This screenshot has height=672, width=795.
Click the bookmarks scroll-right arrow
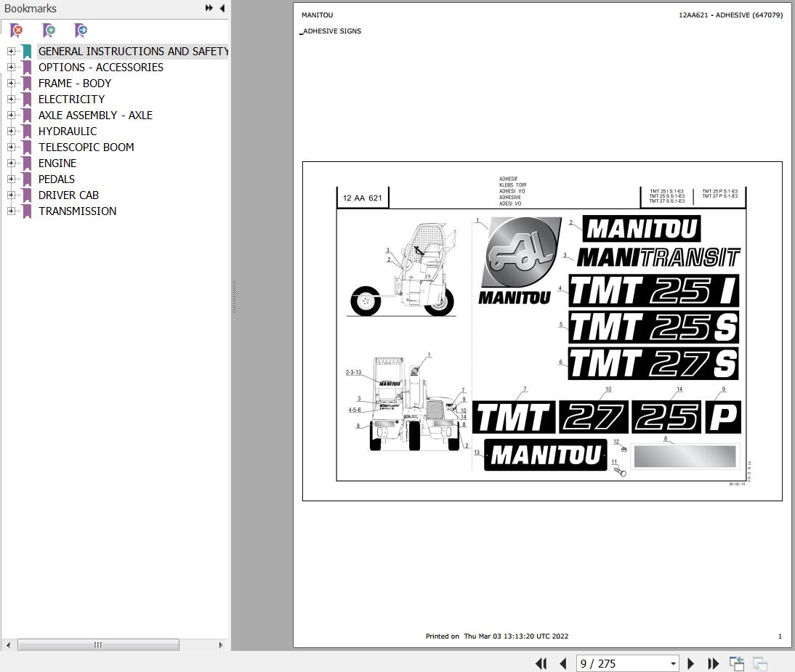[x=221, y=645]
